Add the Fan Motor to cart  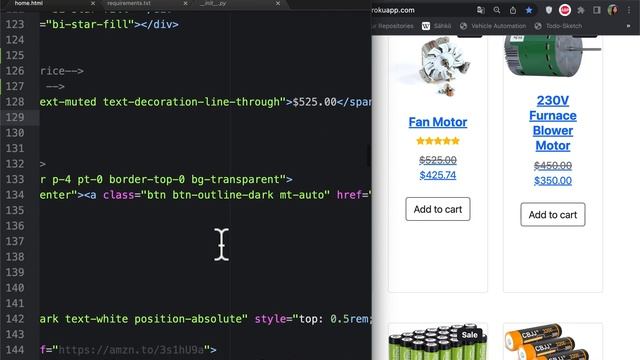(x=438, y=209)
